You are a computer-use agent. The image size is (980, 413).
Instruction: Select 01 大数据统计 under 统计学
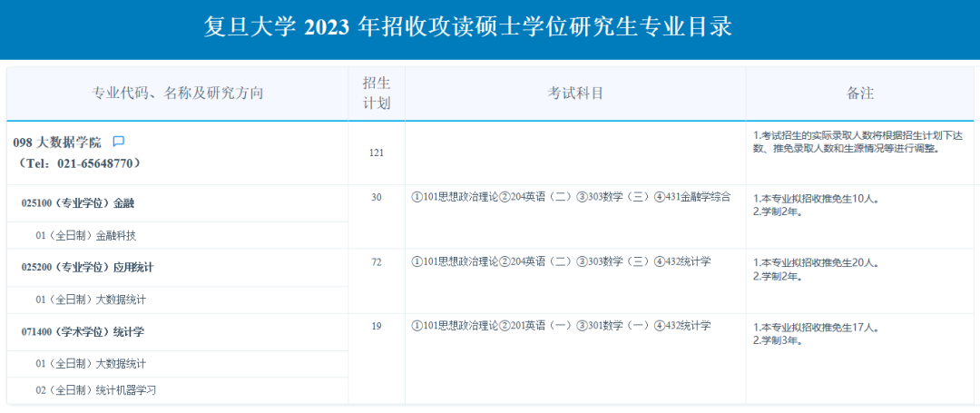pyautogui.click(x=91, y=363)
